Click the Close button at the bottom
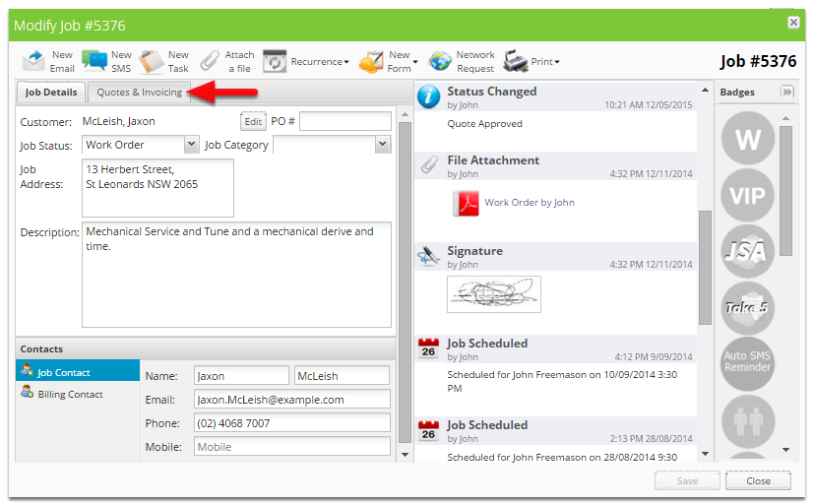 [x=758, y=480]
